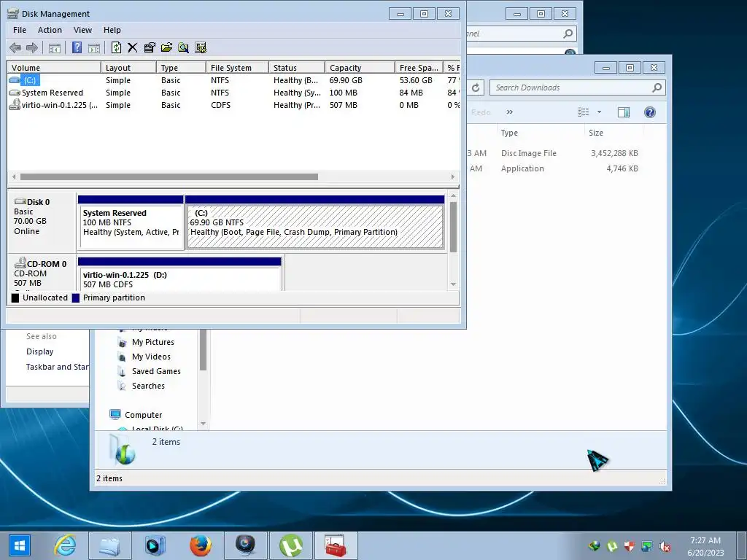The width and height of the screenshot is (747, 560).
Task: Open Firefox from the taskbar
Action: pyautogui.click(x=200, y=545)
